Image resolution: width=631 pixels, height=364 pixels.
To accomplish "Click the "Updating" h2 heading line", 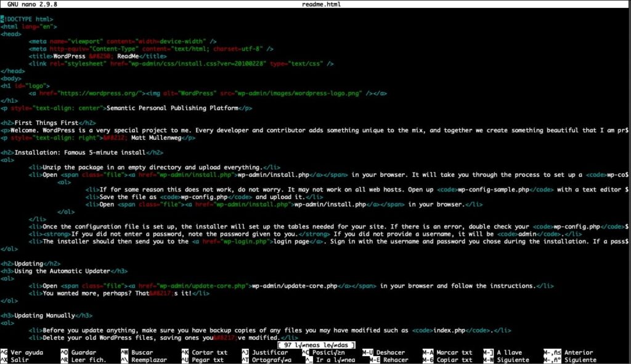I will coord(30,264).
